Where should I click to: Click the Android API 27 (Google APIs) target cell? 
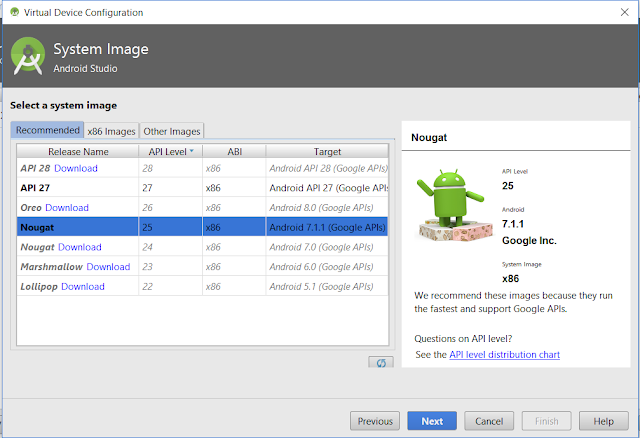pyautogui.click(x=327, y=188)
